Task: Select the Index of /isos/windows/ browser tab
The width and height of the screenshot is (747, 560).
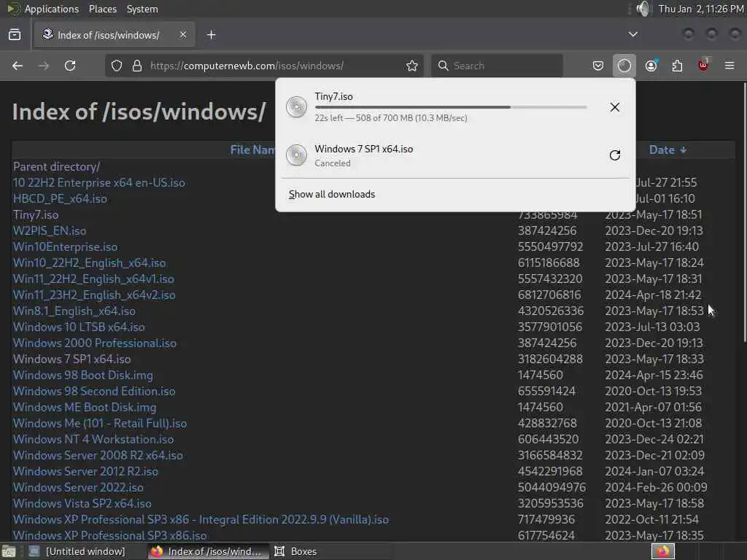Action: (x=115, y=35)
